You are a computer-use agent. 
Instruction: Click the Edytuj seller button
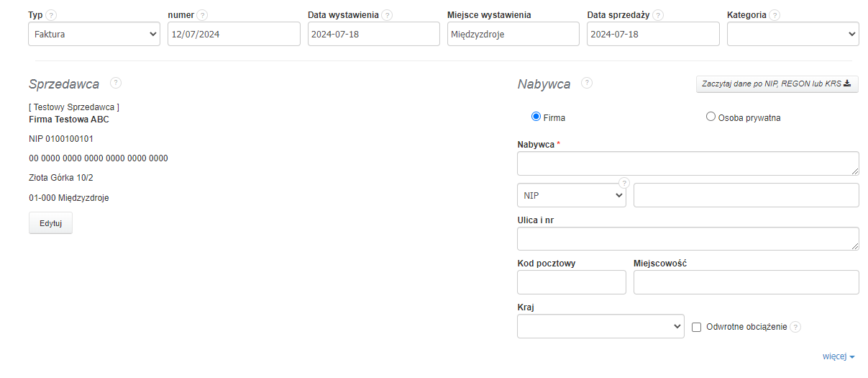(x=50, y=223)
